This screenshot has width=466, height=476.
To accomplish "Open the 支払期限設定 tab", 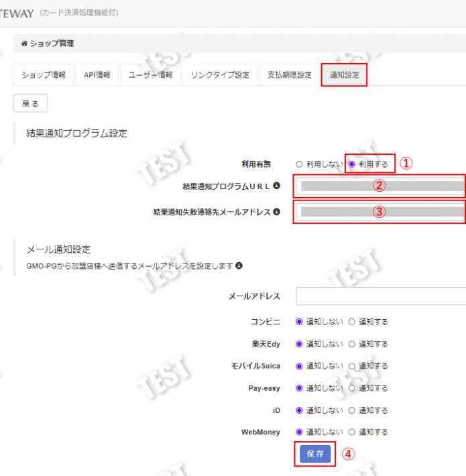I will pyautogui.click(x=289, y=75).
